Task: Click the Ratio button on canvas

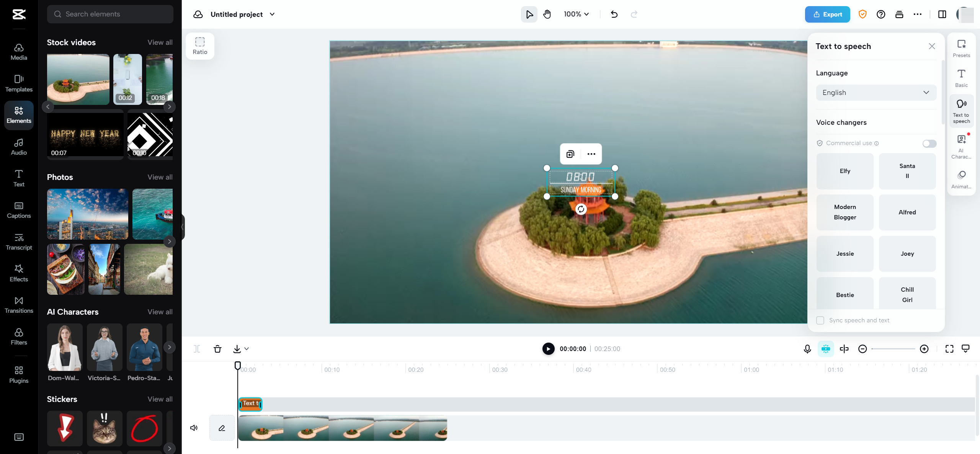Action: [200, 46]
